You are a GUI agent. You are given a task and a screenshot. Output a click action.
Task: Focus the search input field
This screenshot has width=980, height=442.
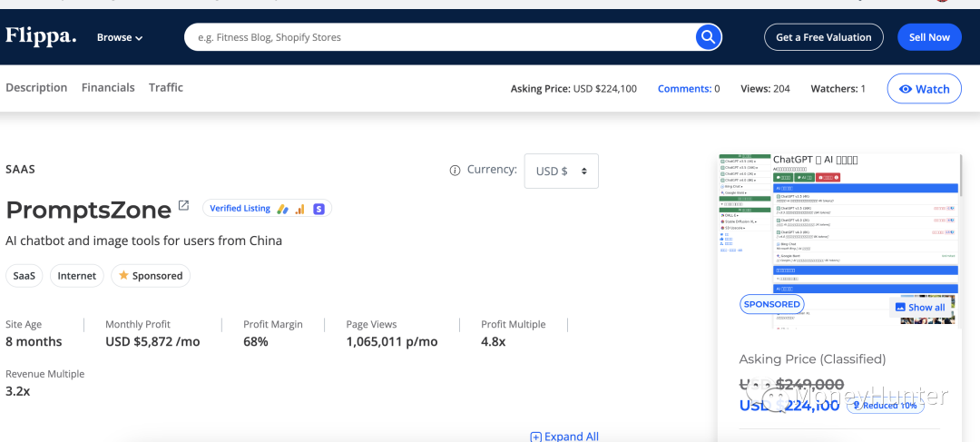coord(436,37)
